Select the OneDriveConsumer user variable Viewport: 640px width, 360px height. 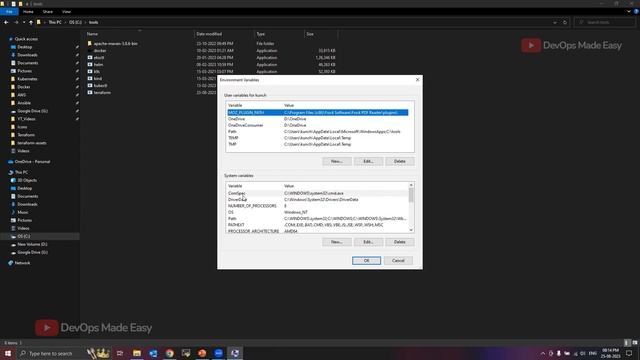pyautogui.click(x=318, y=125)
